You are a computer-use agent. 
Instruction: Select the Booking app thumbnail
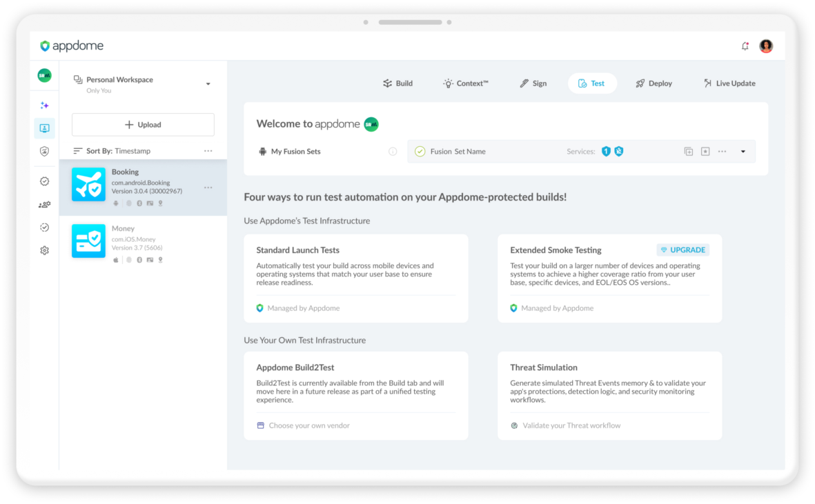point(88,184)
